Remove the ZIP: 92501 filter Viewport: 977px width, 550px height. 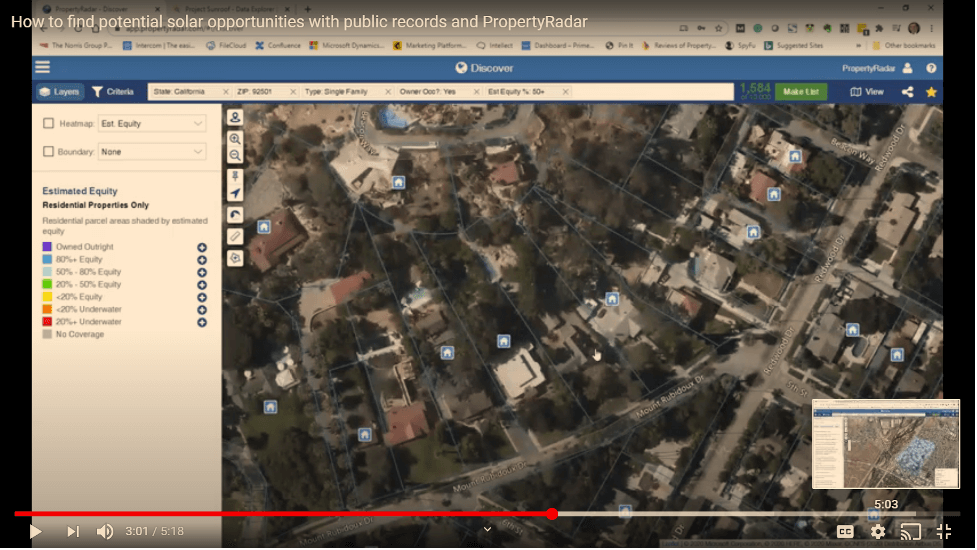pos(293,92)
